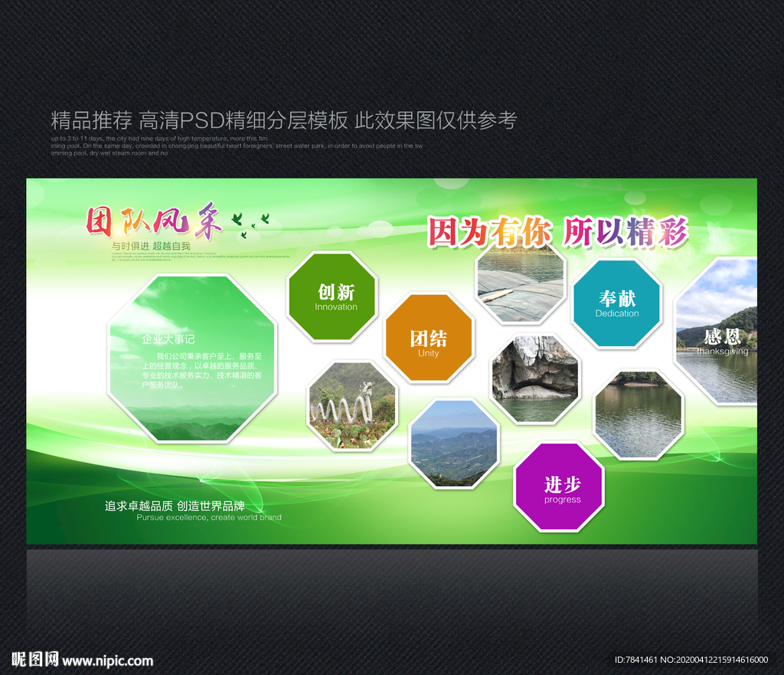The height and width of the screenshot is (675, 784).
Task: Select the mountain landscape photo octagon
Action: (454, 444)
